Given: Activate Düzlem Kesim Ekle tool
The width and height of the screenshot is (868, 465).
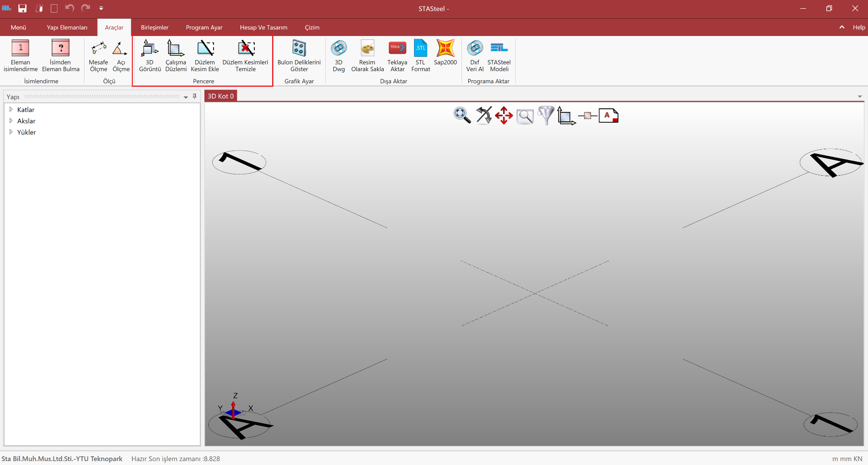Looking at the screenshot, I should [x=205, y=49].
